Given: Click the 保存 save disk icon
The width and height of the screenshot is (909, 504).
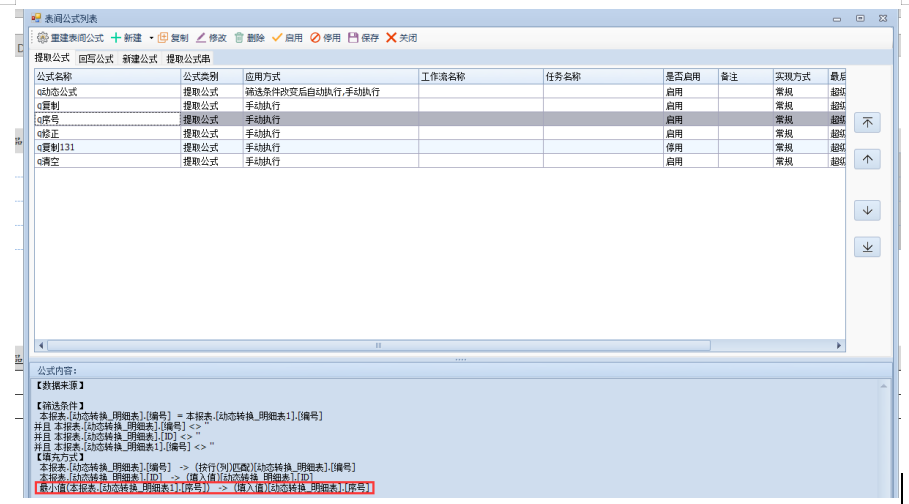Looking at the screenshot, I should point(353,38).
